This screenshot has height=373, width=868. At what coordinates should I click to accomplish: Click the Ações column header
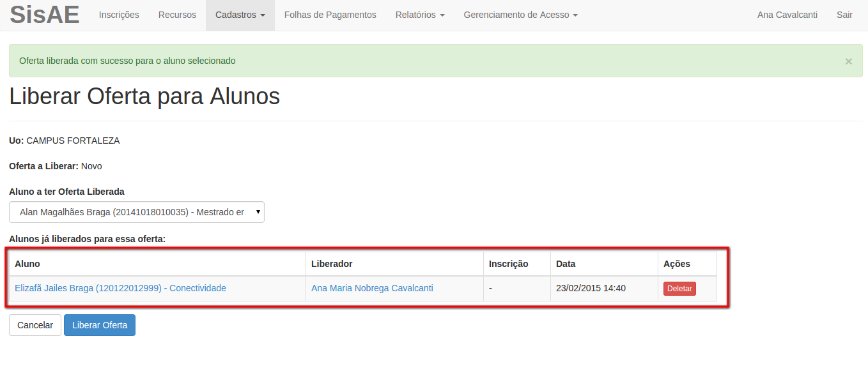[x=687, y=264]
